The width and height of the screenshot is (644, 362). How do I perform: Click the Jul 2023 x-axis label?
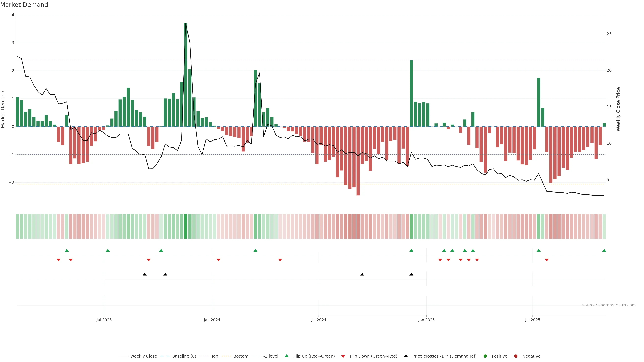(104, 320)
